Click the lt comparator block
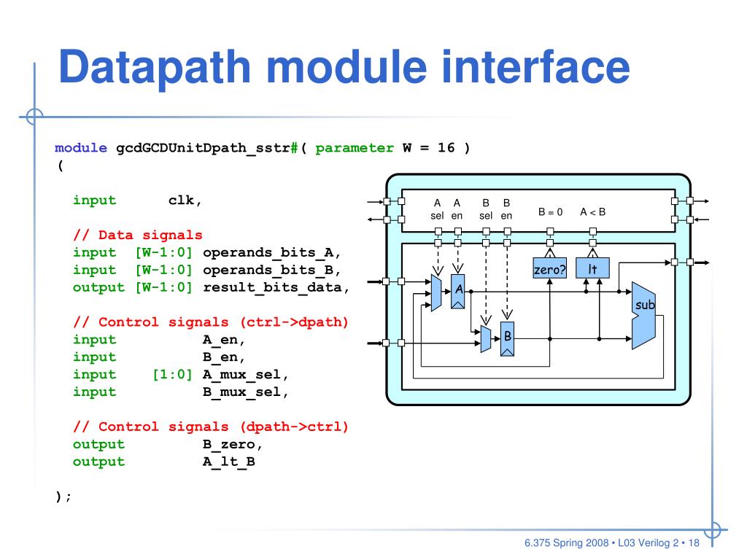Screen dimensions: 747x560 pos(592,268)
